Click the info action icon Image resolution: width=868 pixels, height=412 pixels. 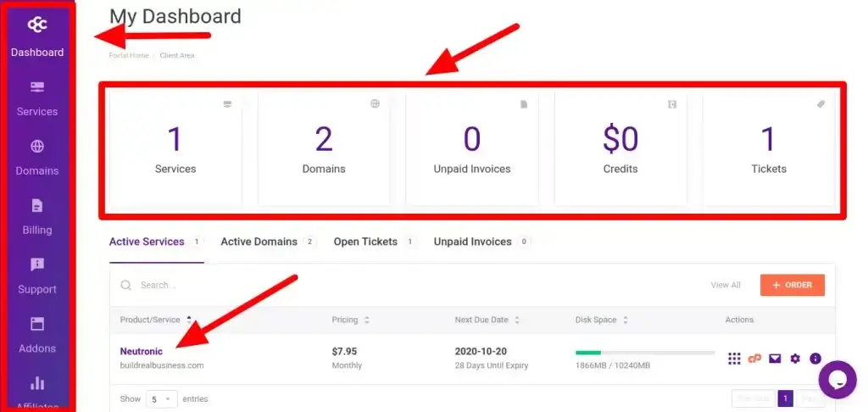click(x=815, y=359)
